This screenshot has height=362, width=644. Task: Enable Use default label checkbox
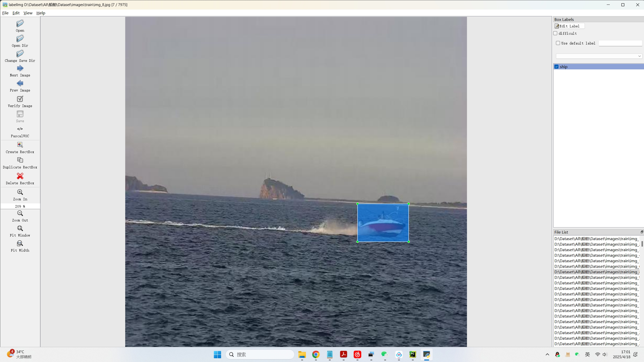[x=558, y=43]
